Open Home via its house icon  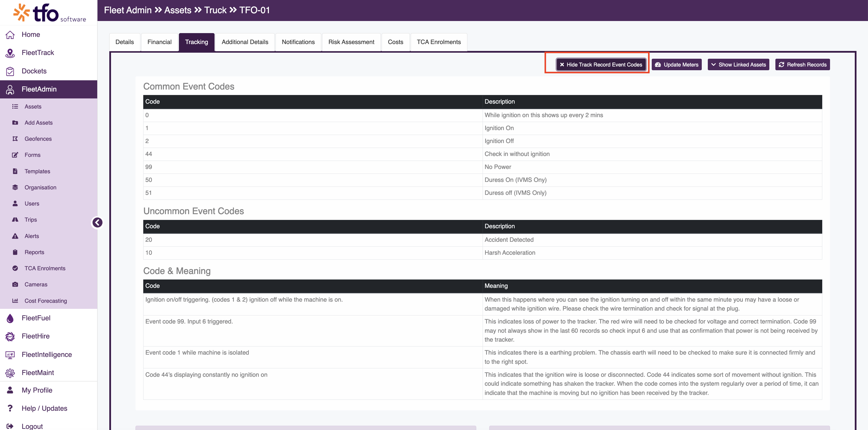point(10,35)
